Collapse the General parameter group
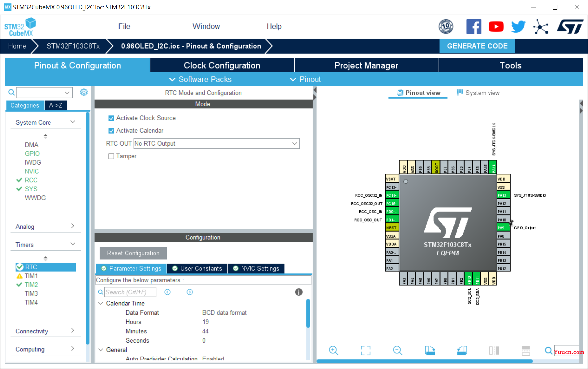588x369 pixels. 101,350
